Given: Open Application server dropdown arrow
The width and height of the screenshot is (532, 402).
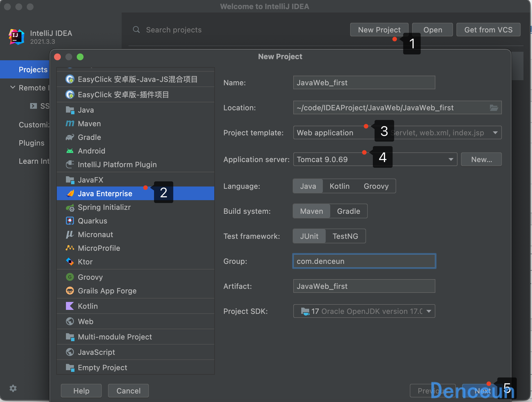Looking at the screenshot, I should tap(451, 159).
